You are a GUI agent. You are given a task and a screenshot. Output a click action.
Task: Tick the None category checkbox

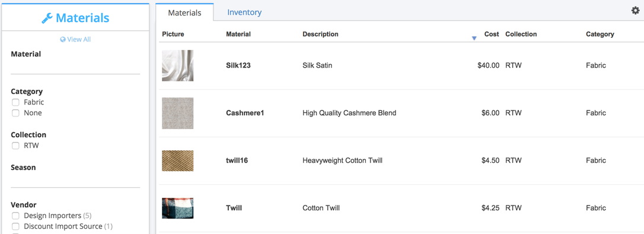tap(15, 113)
